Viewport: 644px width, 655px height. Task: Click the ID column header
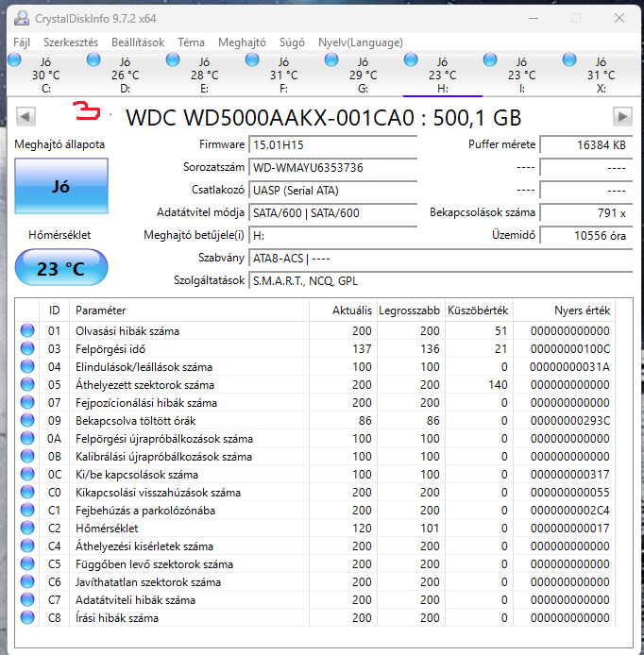coord(55,311)
